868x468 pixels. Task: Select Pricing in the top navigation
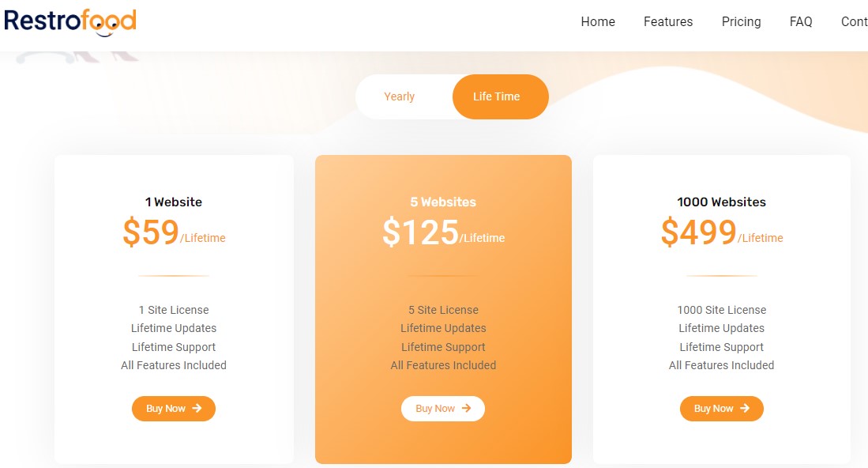pyautogui.click(x=741, y=22)
